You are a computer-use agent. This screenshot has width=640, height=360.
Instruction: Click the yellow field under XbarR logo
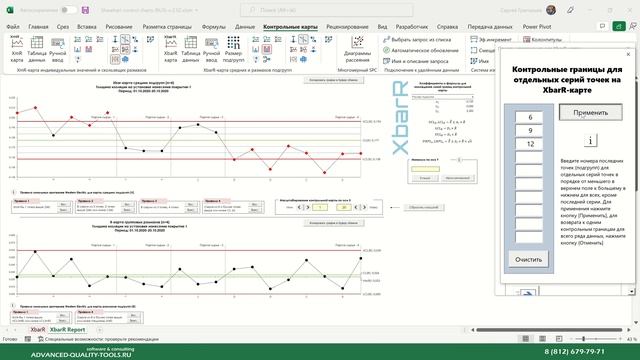tap(425, 169)
